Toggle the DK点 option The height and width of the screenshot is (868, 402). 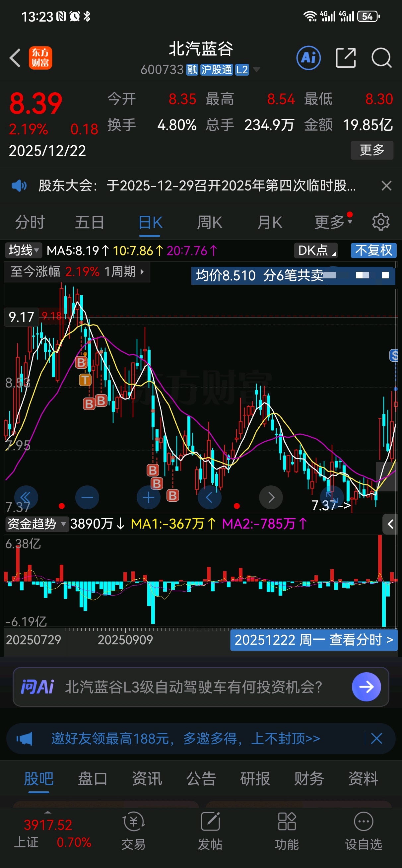315,251
